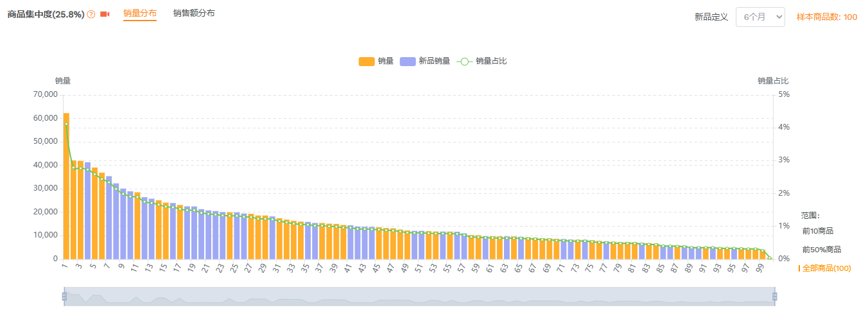Click the orange 销量 legend color icon

pyautogui.click(x=366, y=62)
